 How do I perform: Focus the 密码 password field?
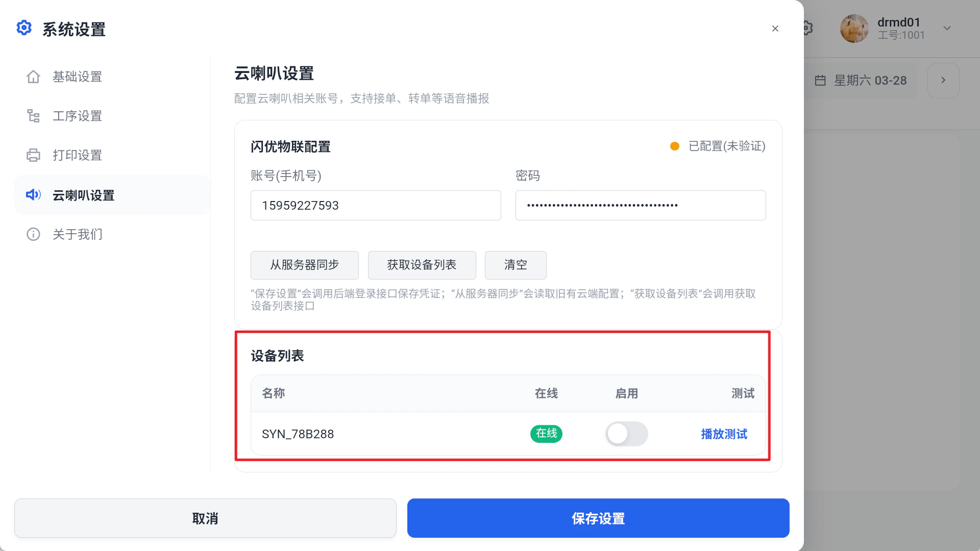(641, 206)
